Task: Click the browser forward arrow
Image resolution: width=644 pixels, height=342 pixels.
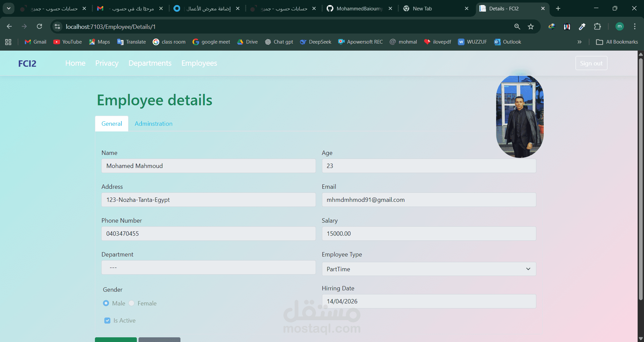Action: point(24,26)
